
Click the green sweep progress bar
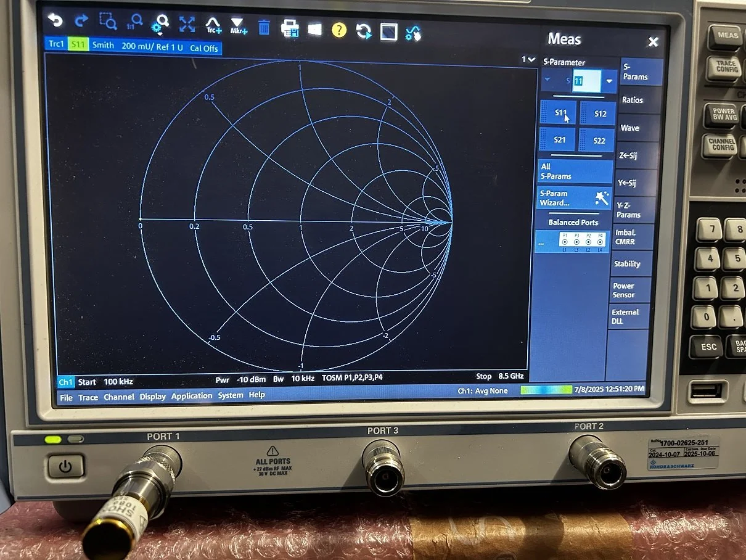click(x=546, y=390)
